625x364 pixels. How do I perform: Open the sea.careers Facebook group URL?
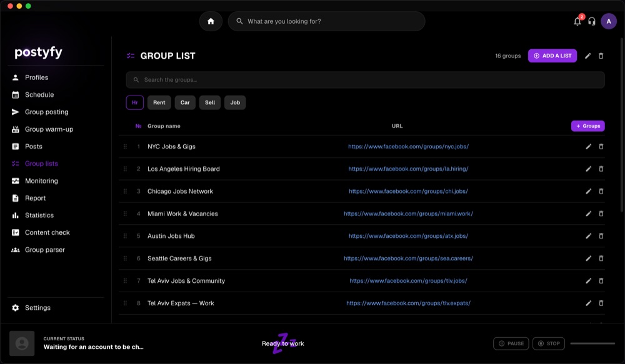408,258
